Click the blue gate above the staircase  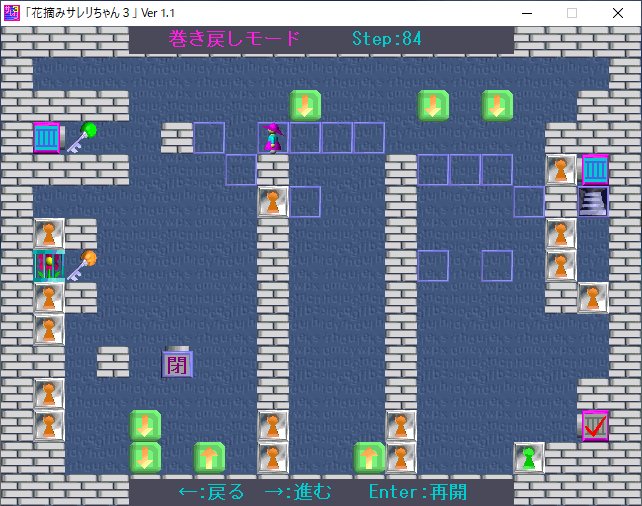tap(594, 169)
